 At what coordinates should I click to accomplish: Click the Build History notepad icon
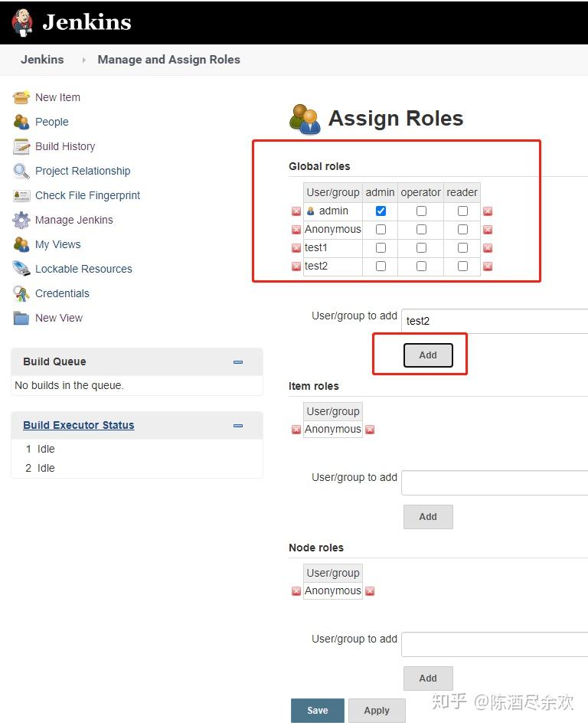tap(21, 146)
